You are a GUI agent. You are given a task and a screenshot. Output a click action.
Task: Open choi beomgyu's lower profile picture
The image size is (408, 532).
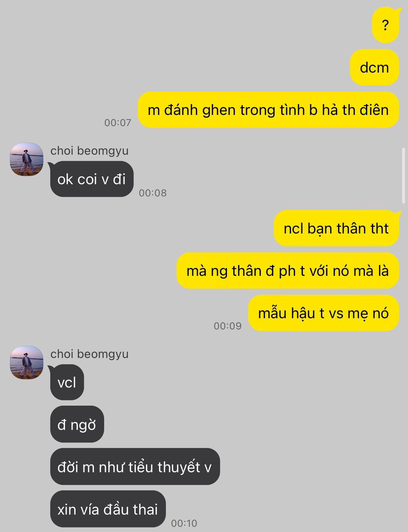[x=27, y=363]
